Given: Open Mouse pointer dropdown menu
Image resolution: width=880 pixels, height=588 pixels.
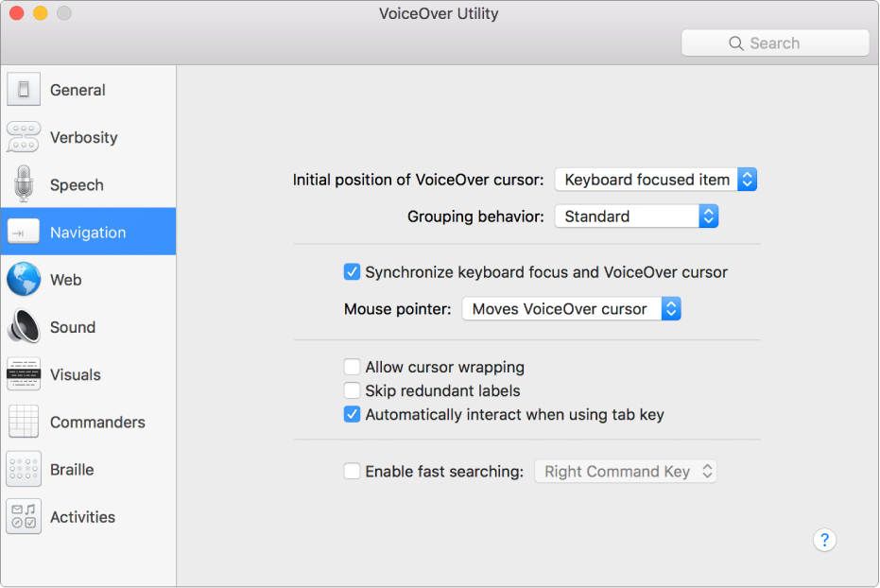Looking at the screenshot, I should [571, 309].
